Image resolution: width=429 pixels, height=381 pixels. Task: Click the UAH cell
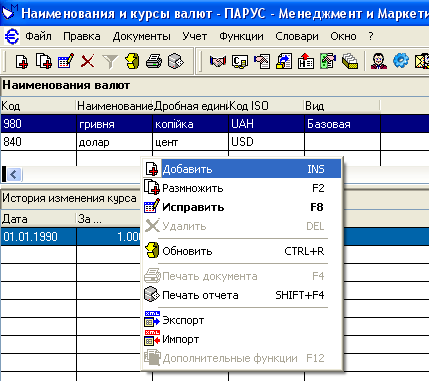[267, 124]
